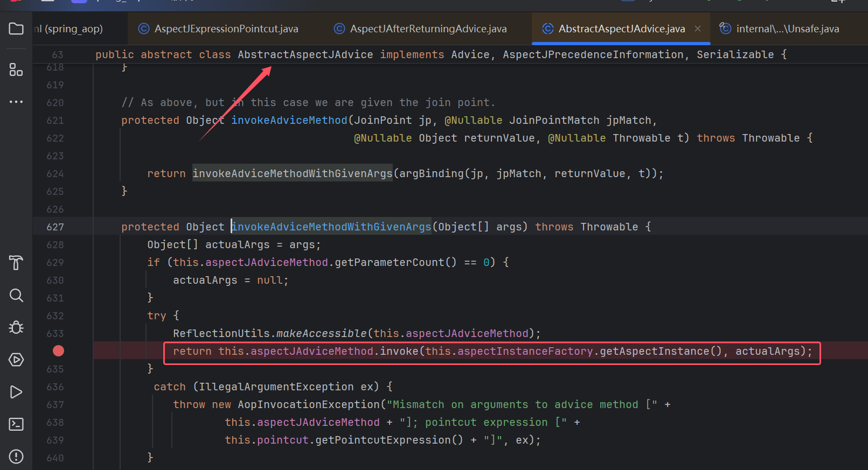Click getParameterCount() in the if condition
The height and width of the screenshot is (470, 868).
coord(396,262)
